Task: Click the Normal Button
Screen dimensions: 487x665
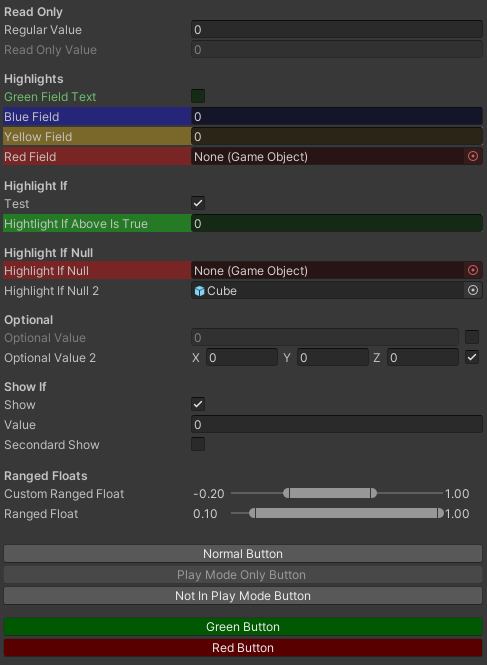Action: pos(243,554)
